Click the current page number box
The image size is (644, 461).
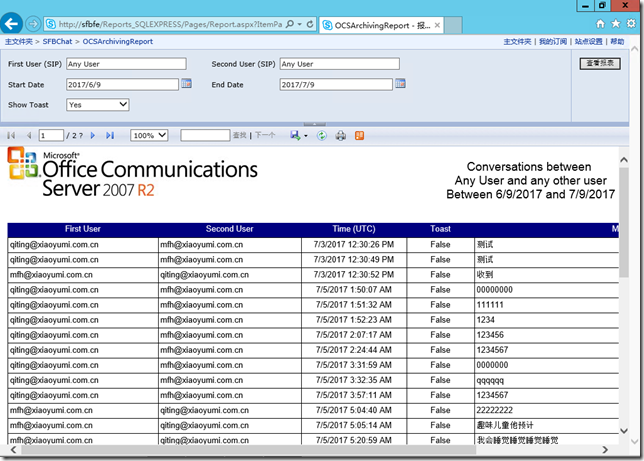point(51,135)
